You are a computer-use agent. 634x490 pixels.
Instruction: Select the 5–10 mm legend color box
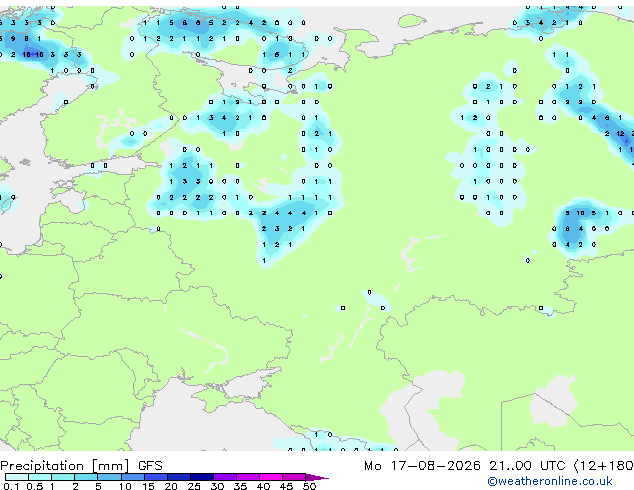(x=109, y=477)
